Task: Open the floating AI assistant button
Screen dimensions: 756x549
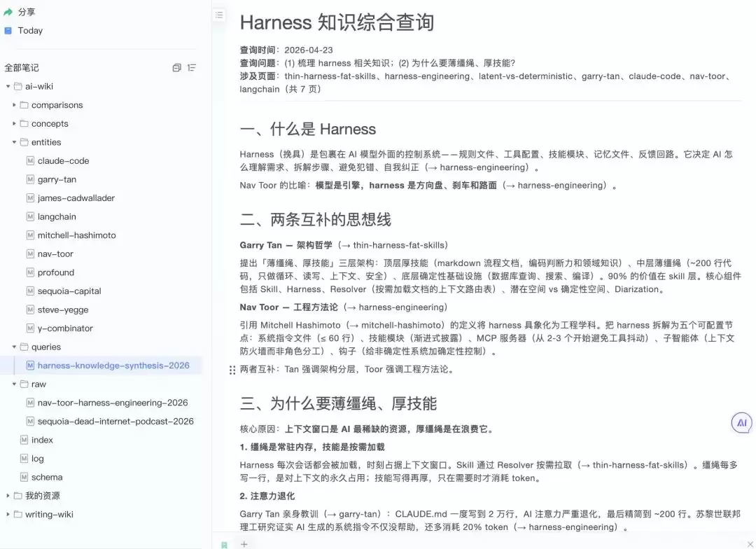Action: click(741, 423)
